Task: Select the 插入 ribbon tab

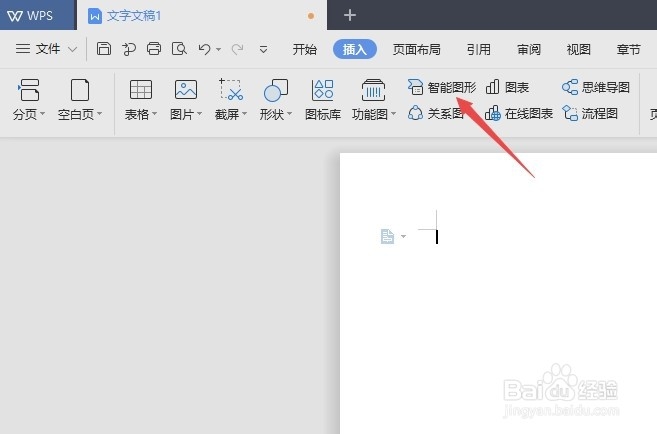Action: [354, 49]
